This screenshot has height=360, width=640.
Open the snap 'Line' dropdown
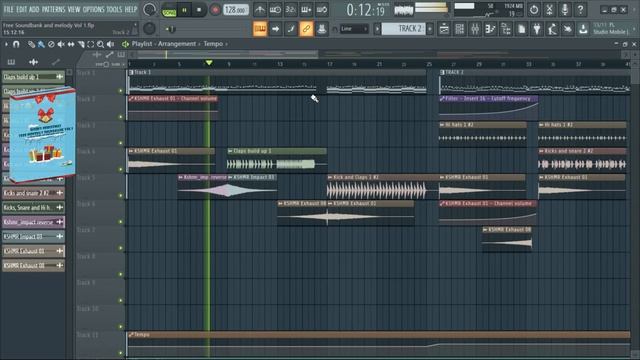click(354, 29)
